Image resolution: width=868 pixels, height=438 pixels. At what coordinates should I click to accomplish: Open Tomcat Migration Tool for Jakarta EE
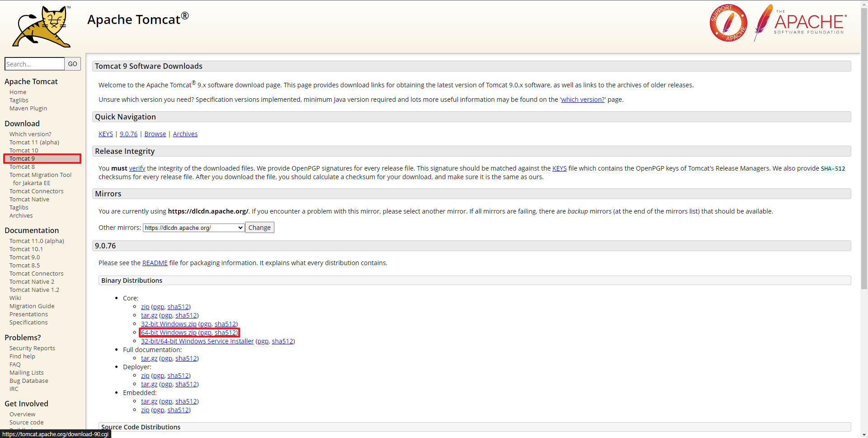point(40,179)
